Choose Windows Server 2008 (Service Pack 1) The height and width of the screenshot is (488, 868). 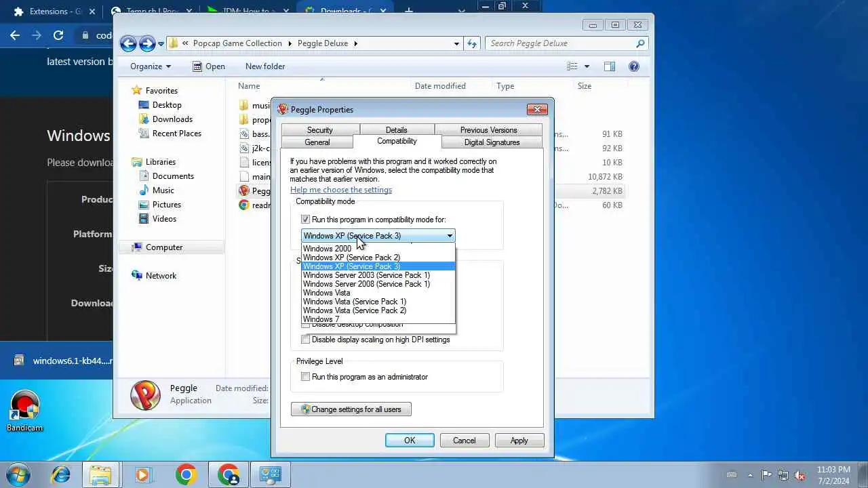pyautogui.click(x=378, y=284)
